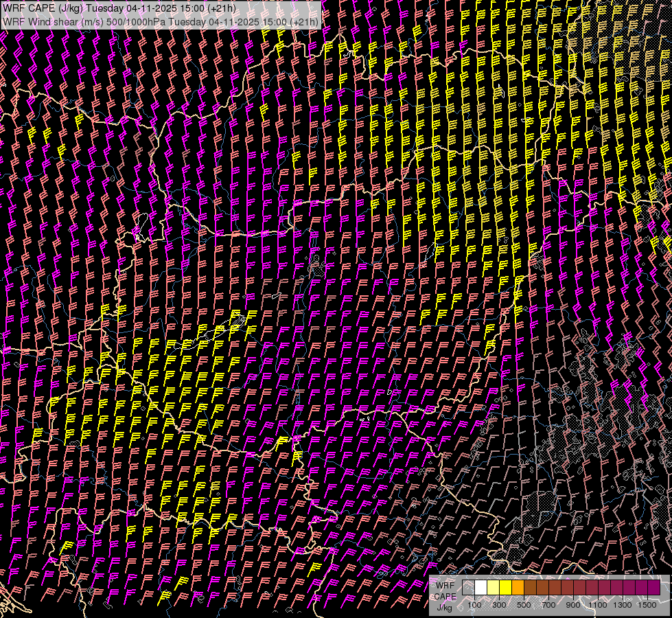Click the white swatch in CAPE legend
Image resolution: width=672 pixels, height=618 pixels.
pos(480,588)
